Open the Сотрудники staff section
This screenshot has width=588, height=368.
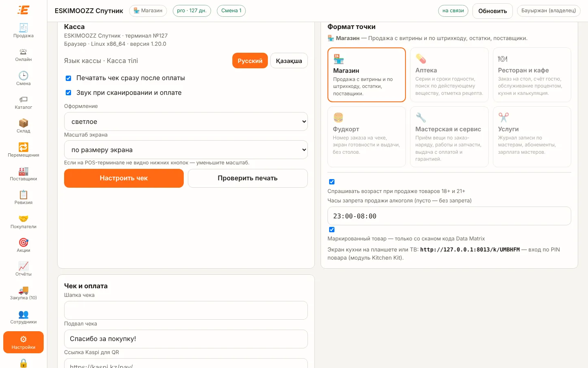23,317
